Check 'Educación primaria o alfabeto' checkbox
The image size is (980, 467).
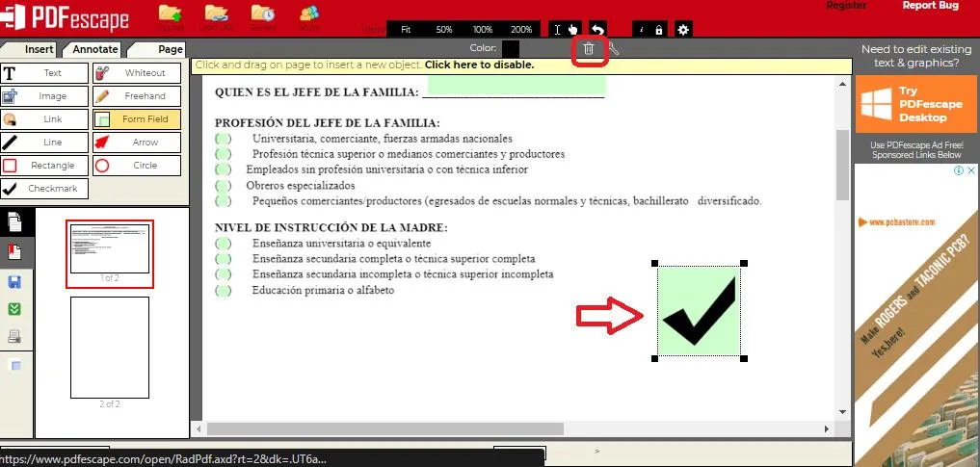point(224,291)
